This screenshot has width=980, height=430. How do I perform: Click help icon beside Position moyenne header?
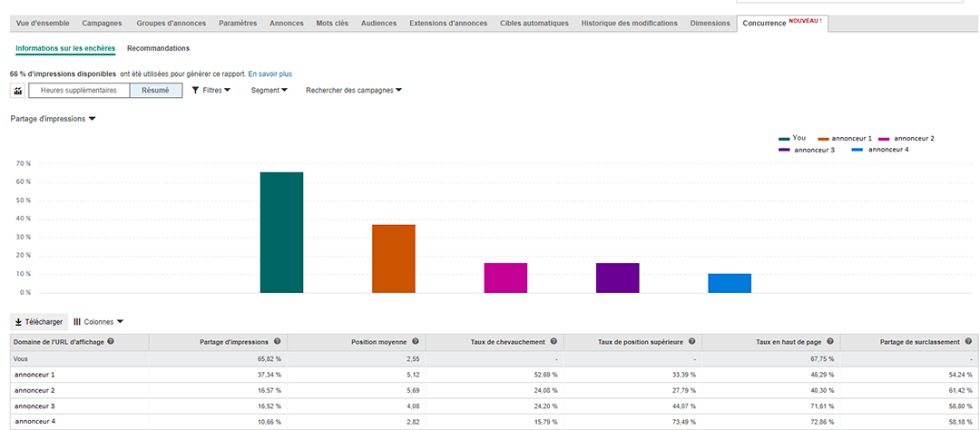pyautogui.click(x=415, y=342)
